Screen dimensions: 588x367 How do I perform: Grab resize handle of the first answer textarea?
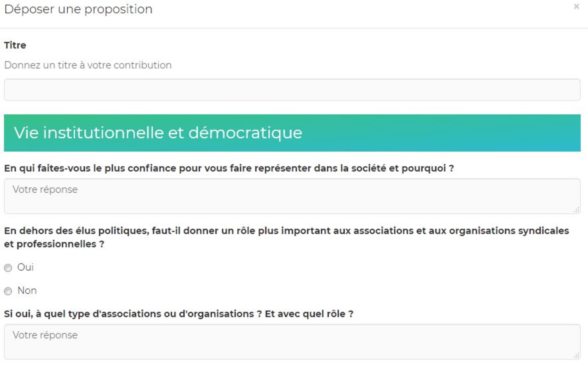576,210
